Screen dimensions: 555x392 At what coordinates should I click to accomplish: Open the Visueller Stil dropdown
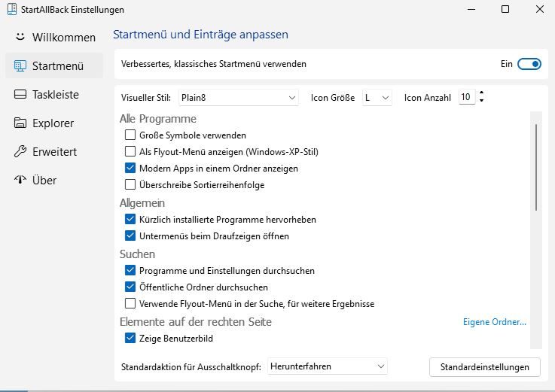239,97
